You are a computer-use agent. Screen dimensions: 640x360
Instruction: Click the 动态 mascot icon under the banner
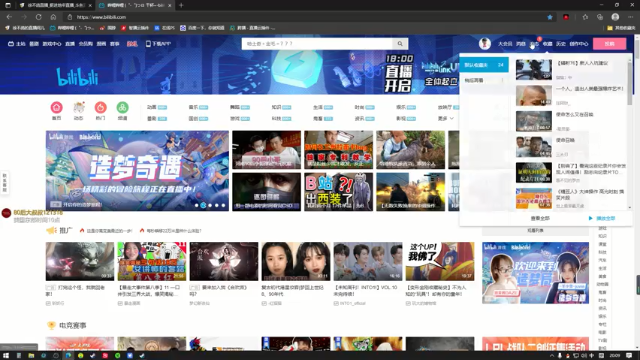(78, 107)
